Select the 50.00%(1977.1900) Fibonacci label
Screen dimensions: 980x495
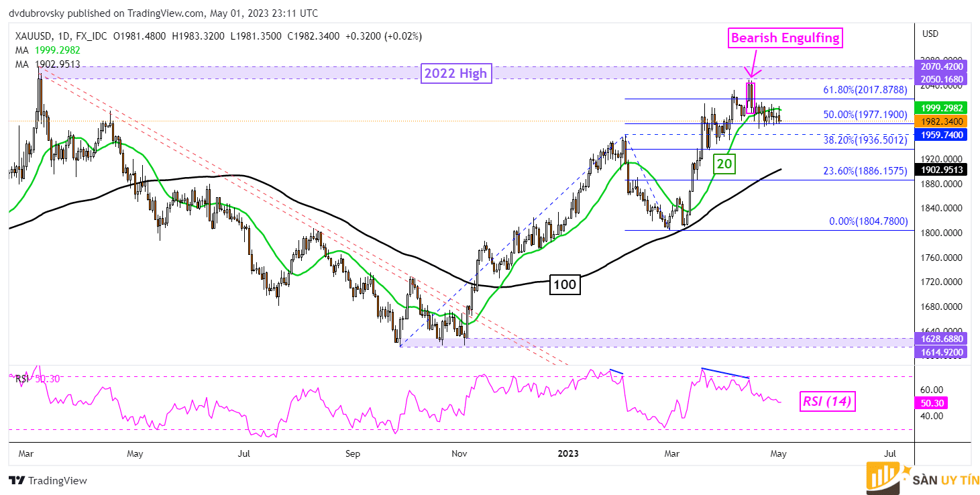coord(865,114)
